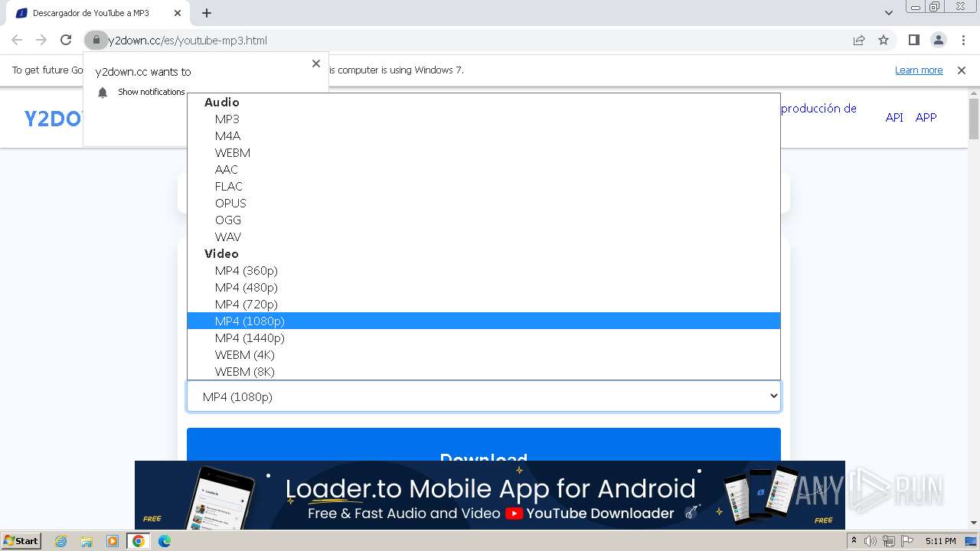Open the API link

[x=894, y=117]
